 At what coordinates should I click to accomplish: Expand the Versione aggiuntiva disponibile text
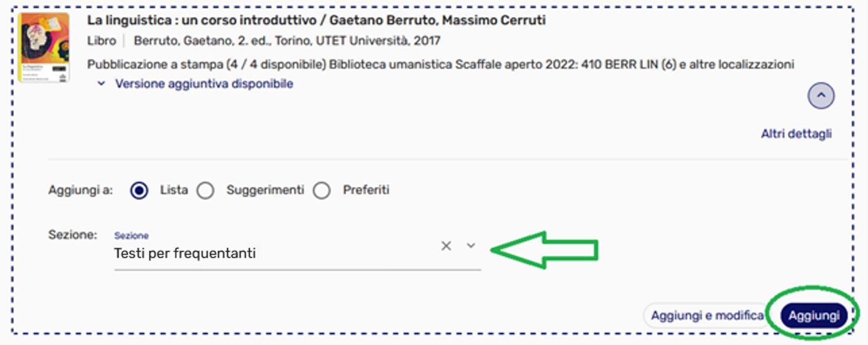point(204,84)
